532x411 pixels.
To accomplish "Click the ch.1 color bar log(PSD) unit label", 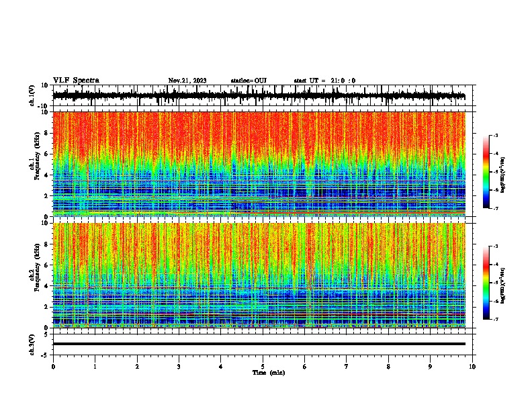I will (x=503, y=175).
